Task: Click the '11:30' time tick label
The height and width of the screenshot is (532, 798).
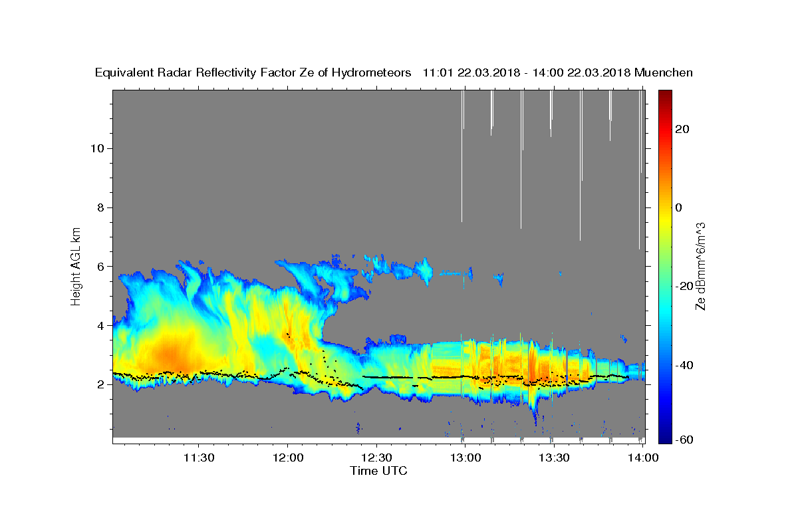Action: (x=198, y=458)
